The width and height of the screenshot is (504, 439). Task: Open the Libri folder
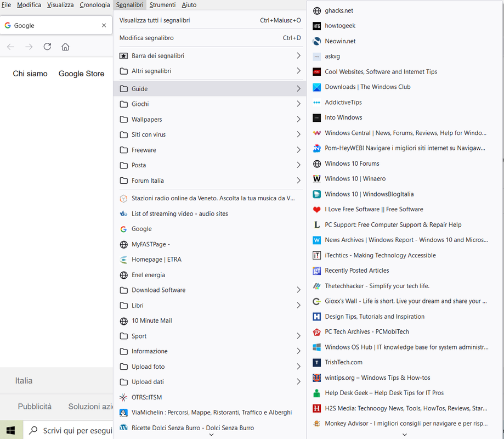pyautogui.click(x=210, y=306)
